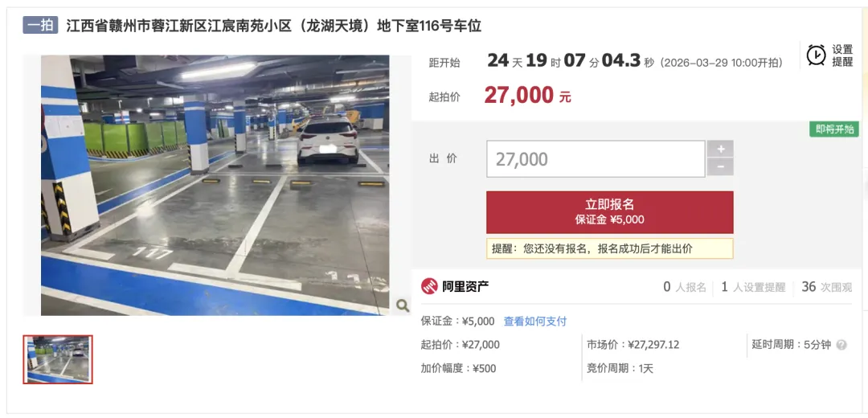The height and width of the screenshot is (418, 868).
Task: Click the 36 次围观 view count
Action: (x=827, y=287)
